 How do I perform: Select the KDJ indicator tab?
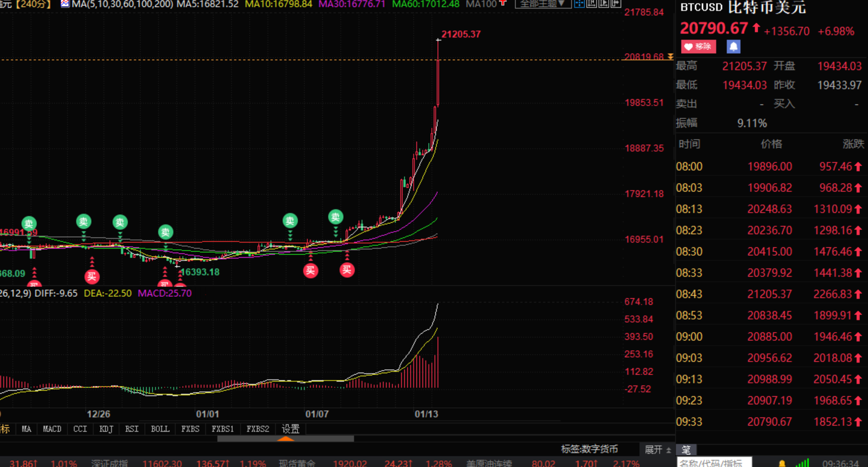coord(106,429)
